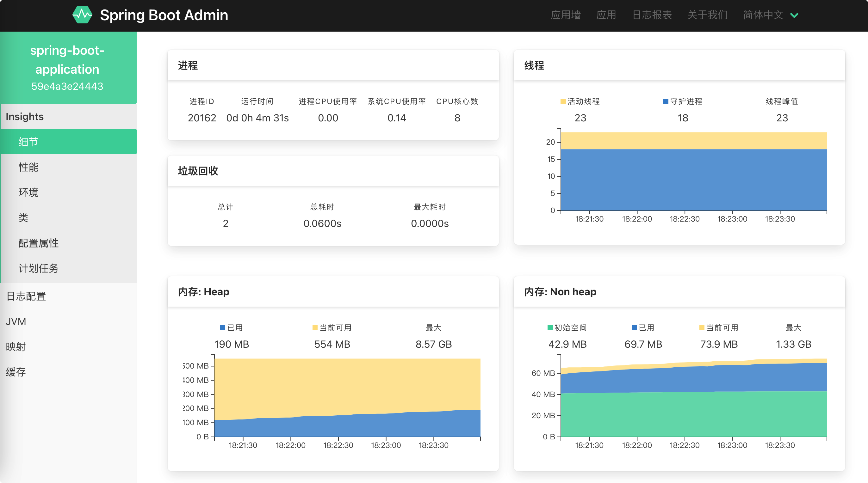
Task: Open the spring-boot-application instance header
Action: [68, 67]
